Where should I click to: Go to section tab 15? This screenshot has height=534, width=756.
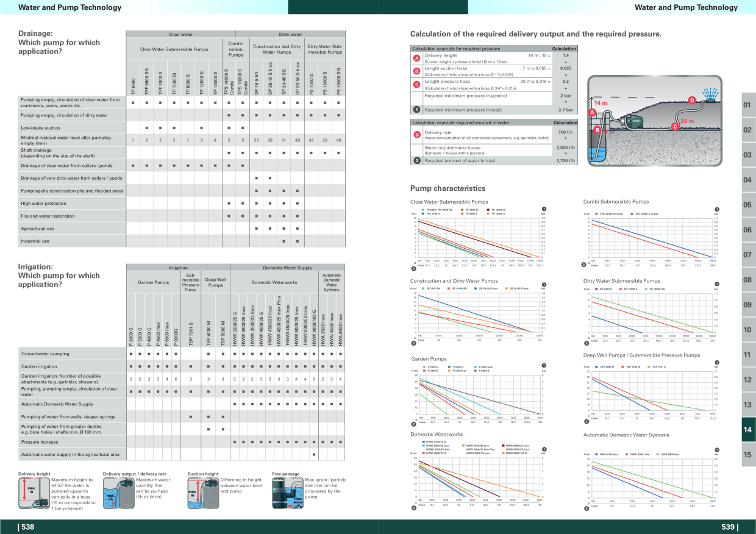click(747, 455)
